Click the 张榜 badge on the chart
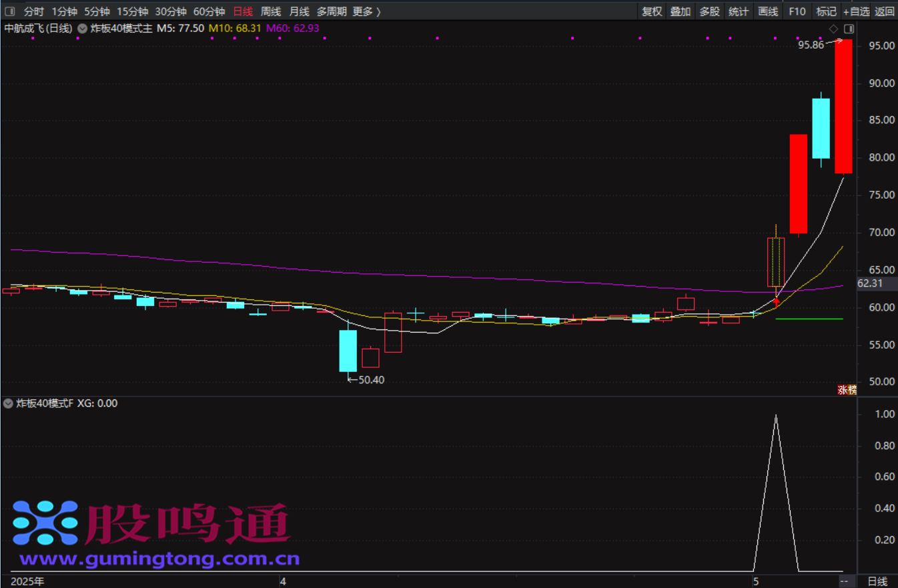Image resolution: width=898 pixels, height=588 pixels. pyautogui.click(x=847, y=390)
